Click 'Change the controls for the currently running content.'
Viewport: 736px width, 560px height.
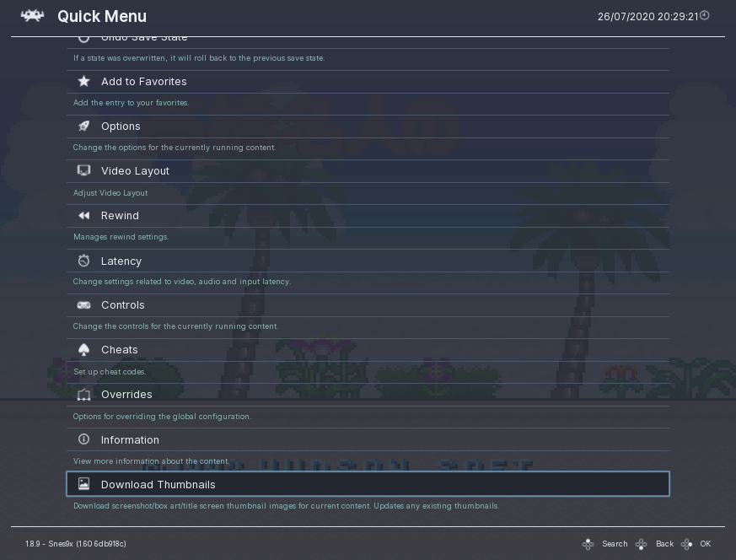point(175,326)
